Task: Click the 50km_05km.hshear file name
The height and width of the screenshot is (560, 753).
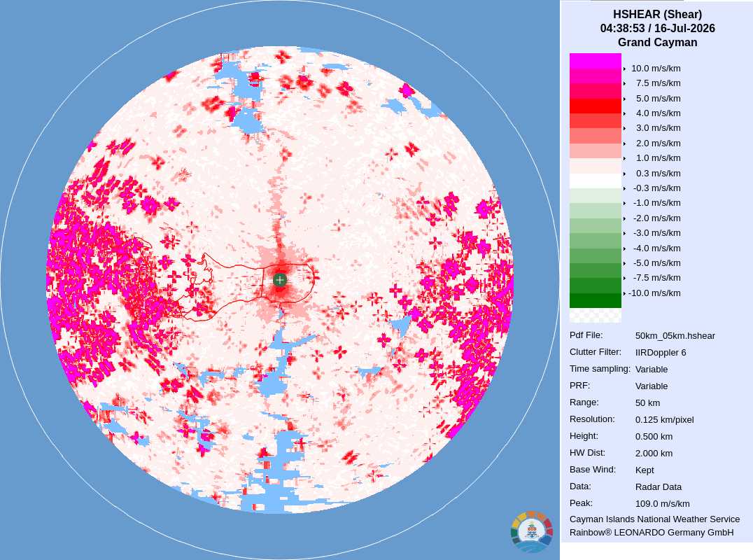Action: (675, 336)
